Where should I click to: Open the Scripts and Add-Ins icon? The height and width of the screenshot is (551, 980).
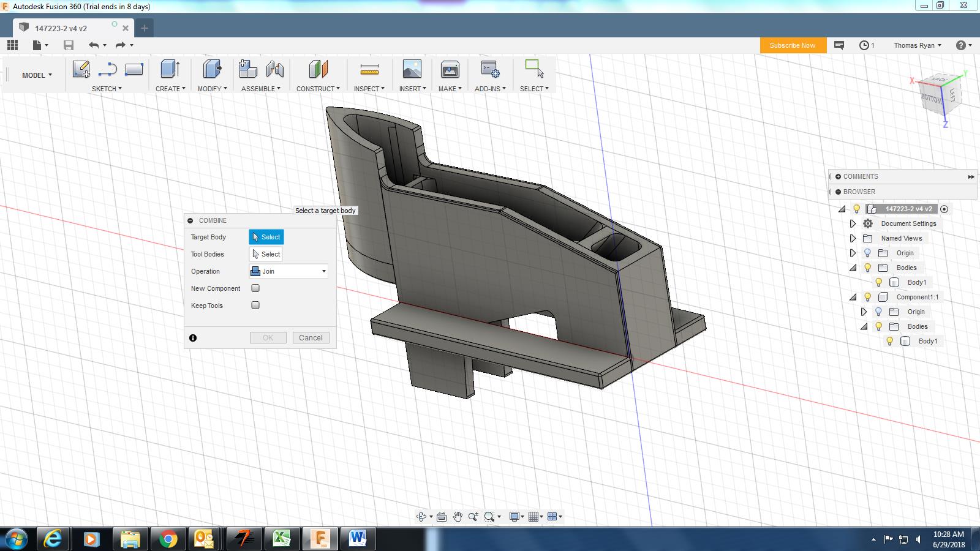pos(490,69)
